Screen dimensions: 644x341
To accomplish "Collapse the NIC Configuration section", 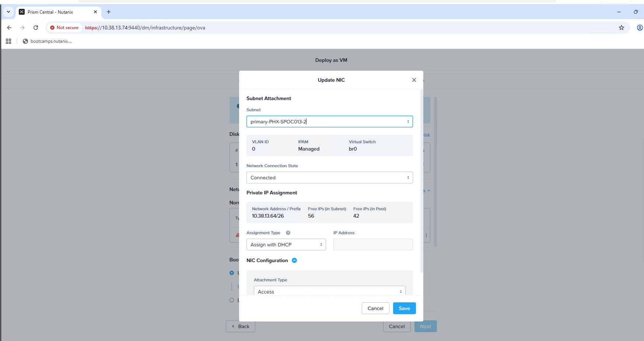I will pyautogui.click(x=294, y=260).
